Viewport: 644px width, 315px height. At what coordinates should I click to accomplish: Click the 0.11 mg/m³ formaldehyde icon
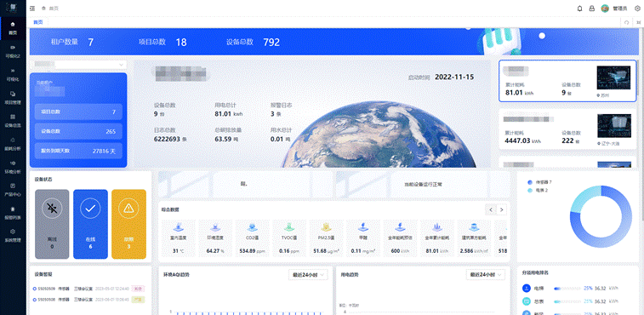click(x=363, y=226)
